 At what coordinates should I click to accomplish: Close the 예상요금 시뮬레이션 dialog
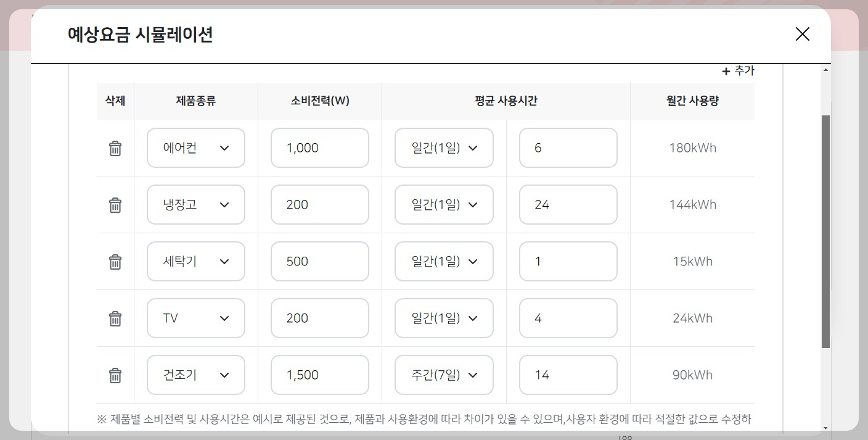(x=802, y=35)
